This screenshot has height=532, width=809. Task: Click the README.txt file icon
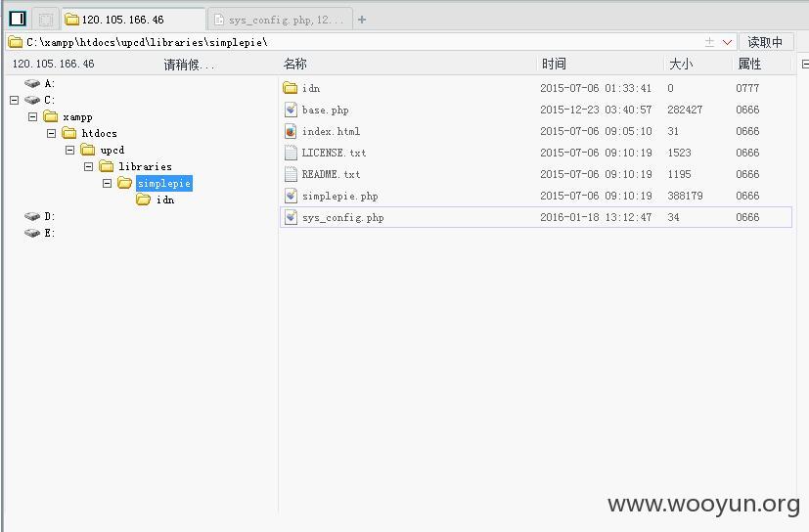pos(291,174)
